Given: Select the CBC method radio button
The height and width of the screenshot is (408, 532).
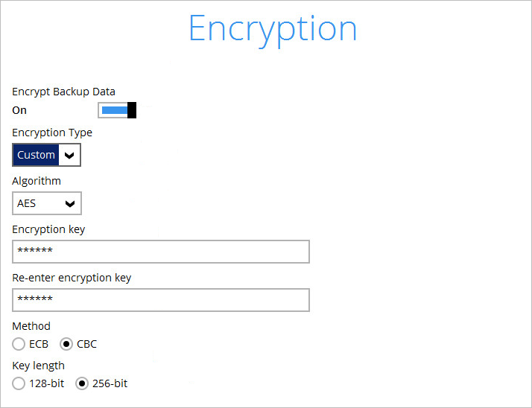Looking at the screenshot, I should 66,344.
